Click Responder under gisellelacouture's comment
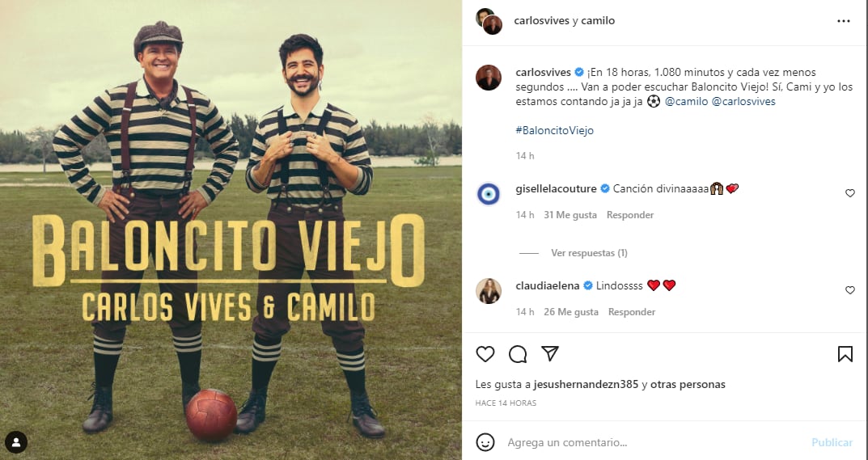Screen dimensions: 868x460 (630, 215)
